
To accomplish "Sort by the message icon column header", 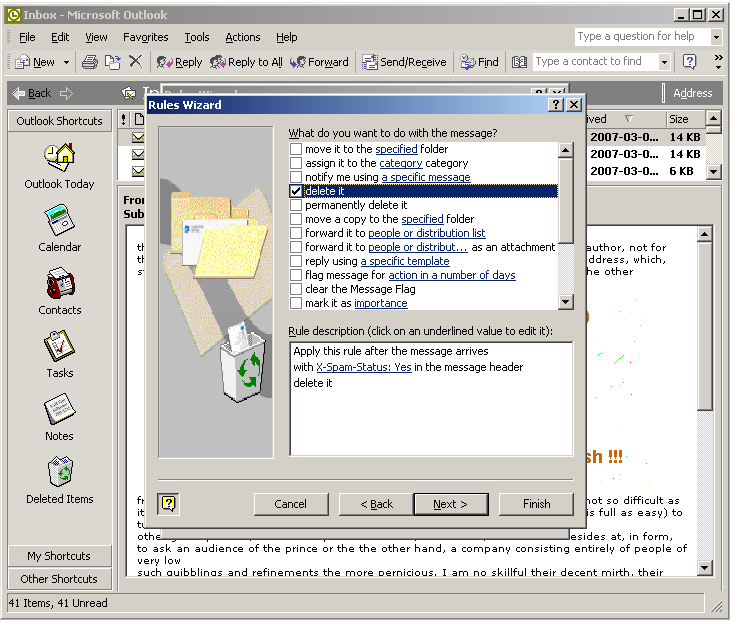I will [x=138, y=120].
